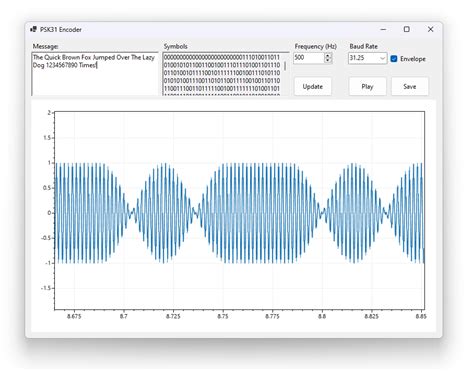
Task: Click the Envelope label text
Action: 413,59
